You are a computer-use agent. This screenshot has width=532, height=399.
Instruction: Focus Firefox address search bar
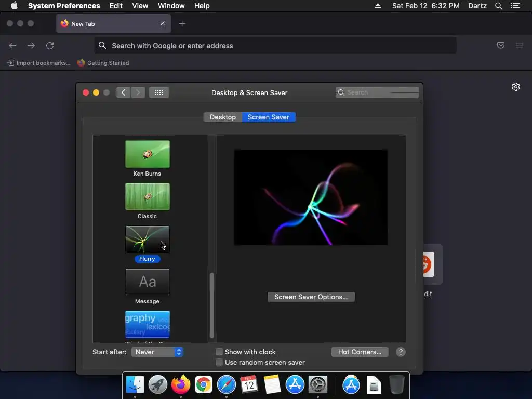pos(275,46)
